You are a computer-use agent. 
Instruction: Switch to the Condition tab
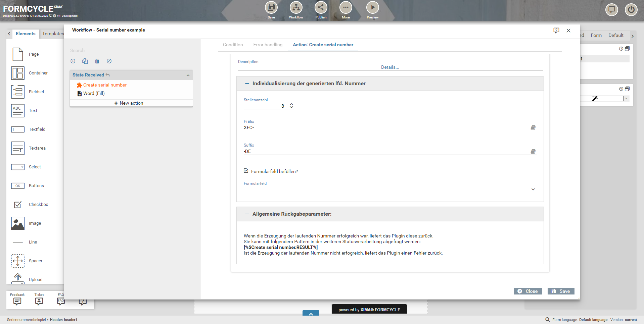233,45
